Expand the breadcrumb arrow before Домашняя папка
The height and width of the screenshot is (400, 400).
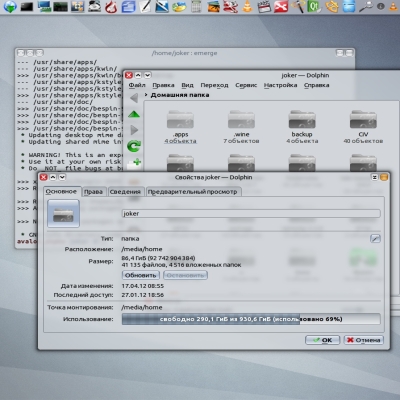coord(146,95)
